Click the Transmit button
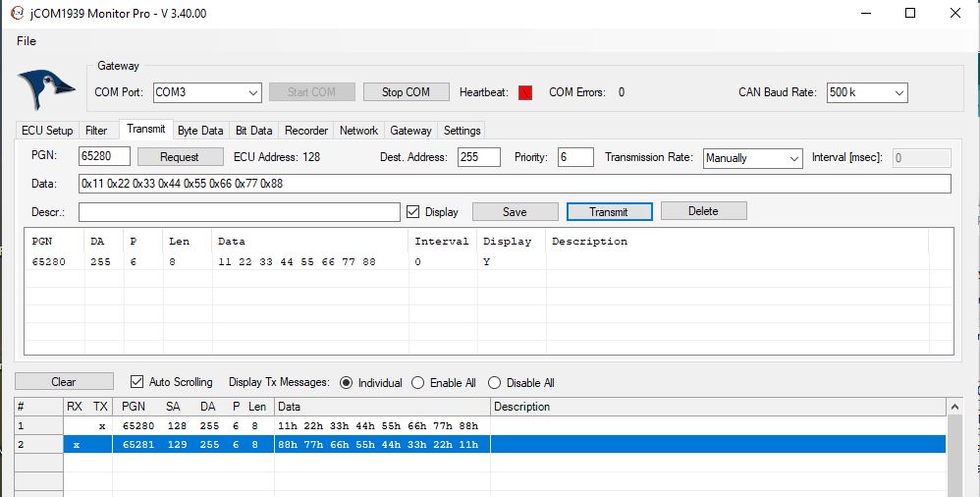The width and height of the screenshot is (980, 497). 609,211
